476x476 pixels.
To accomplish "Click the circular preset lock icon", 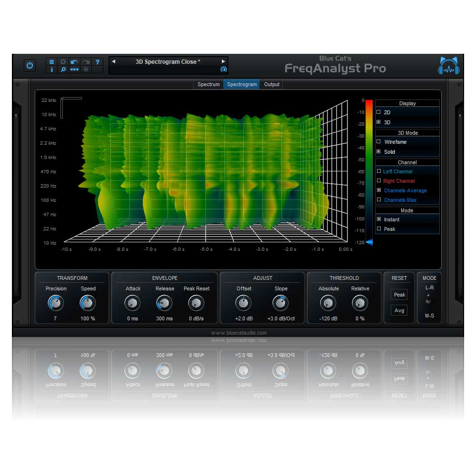I will (223, 69).
